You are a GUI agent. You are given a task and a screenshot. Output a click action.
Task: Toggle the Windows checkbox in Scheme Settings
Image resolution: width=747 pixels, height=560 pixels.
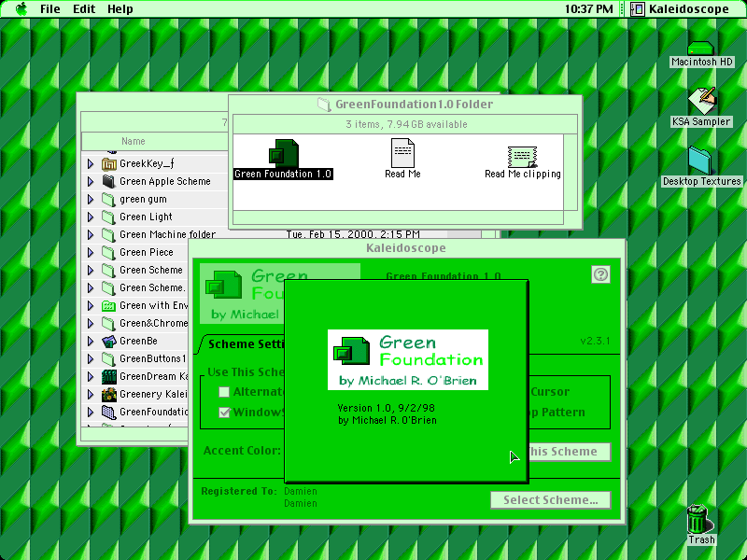(x=224, y=413)
